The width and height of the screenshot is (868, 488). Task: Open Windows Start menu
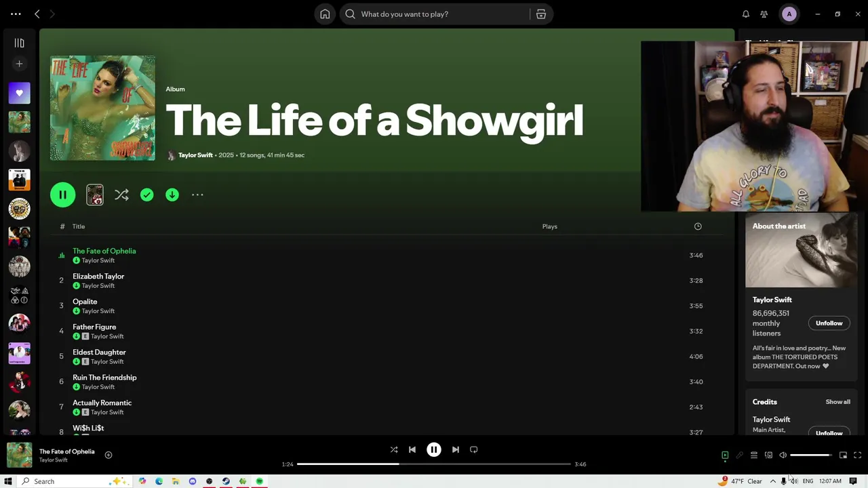pos(8,481)
